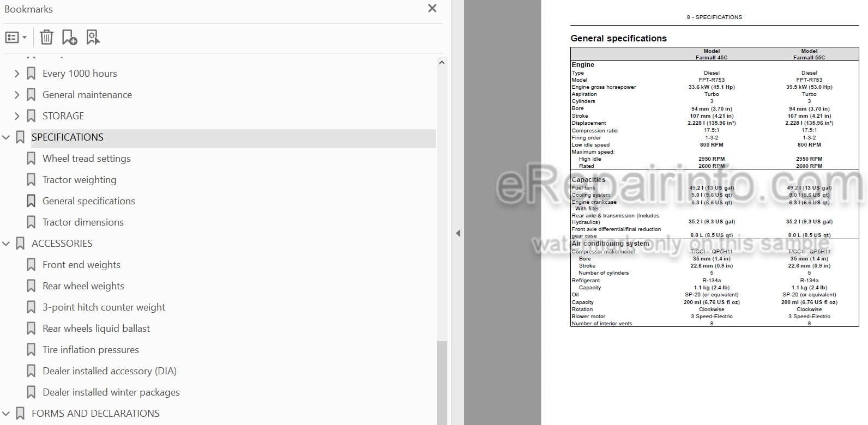Click bookmark icon beside General specifications
The width and height of the screenshot is (868, 425).
[x=31, y=201]
